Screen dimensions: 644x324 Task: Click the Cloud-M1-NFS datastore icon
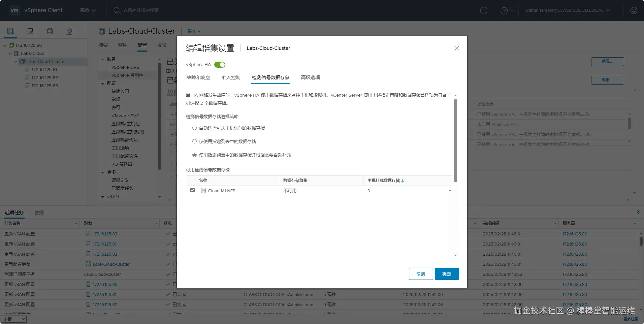coord(203,191)
